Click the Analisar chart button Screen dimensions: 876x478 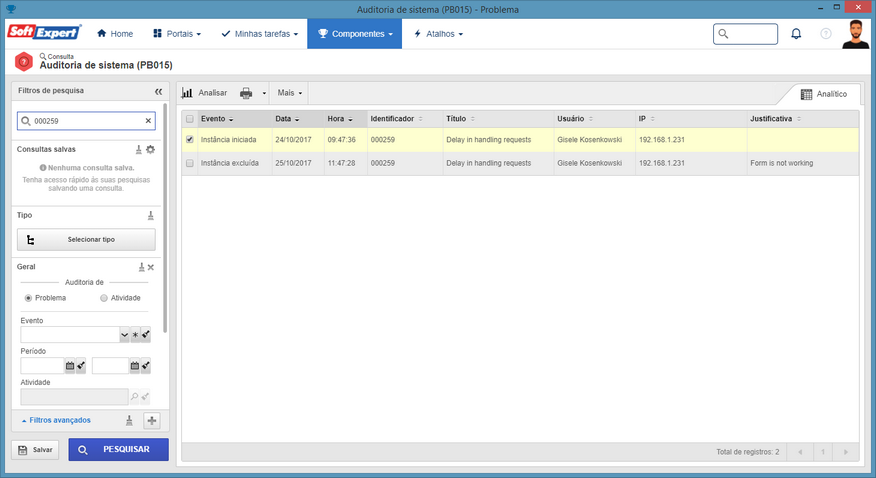(x=204, y=93)
